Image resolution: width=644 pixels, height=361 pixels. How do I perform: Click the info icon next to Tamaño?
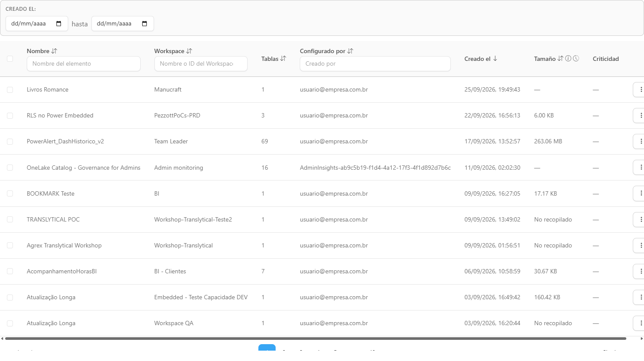(x=568, y=59)
